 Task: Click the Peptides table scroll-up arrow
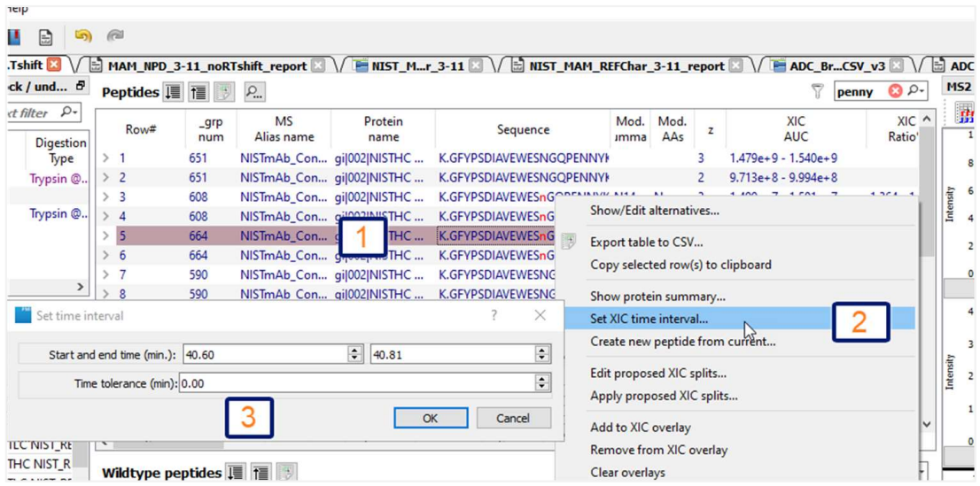pos(926,118)
